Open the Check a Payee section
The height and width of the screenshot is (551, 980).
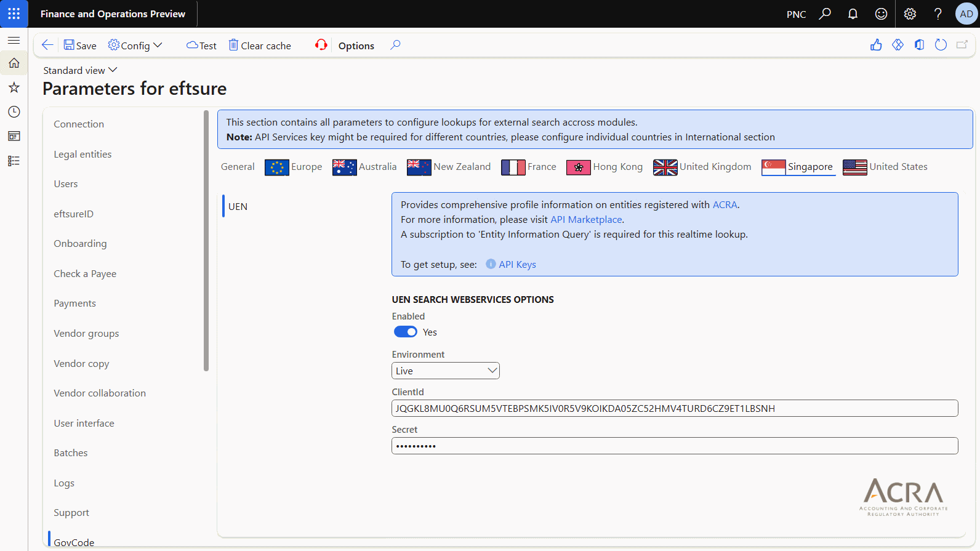tap(85, 274)
